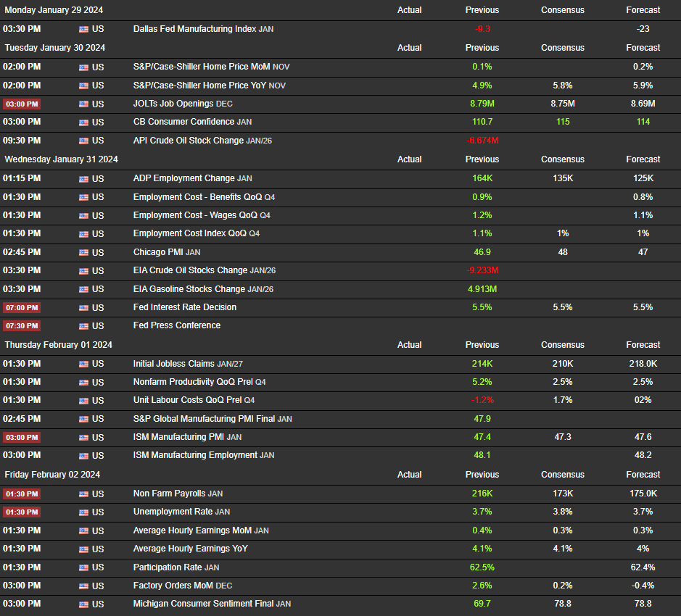Open EIA Gasoline Stocks Change event

(203, 289)
